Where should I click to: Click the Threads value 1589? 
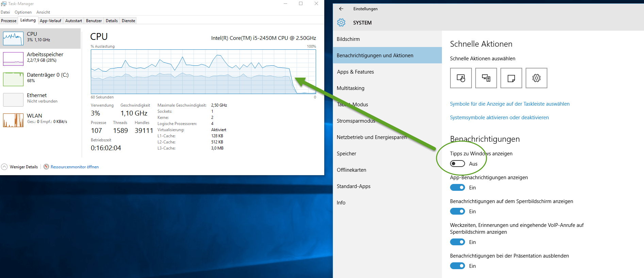120,130
